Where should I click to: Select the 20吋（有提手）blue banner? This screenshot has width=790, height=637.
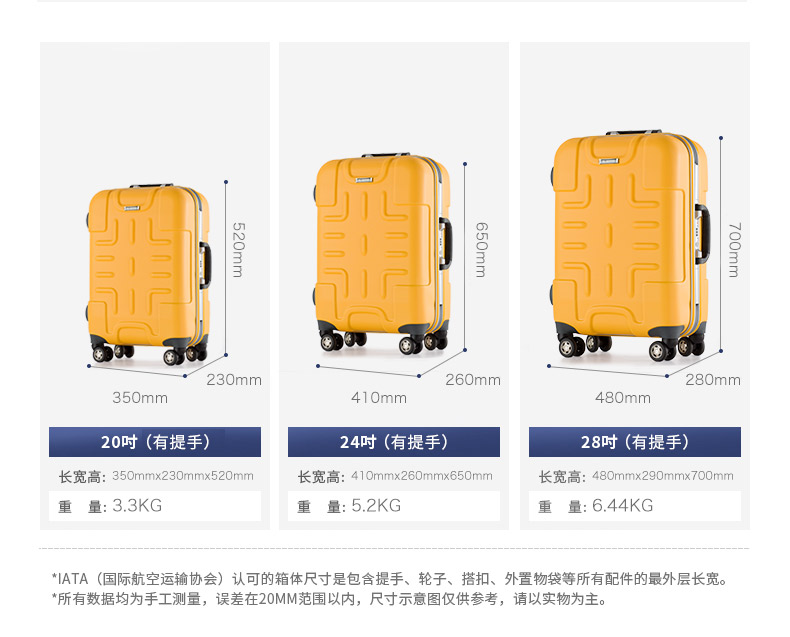point(155,442)
